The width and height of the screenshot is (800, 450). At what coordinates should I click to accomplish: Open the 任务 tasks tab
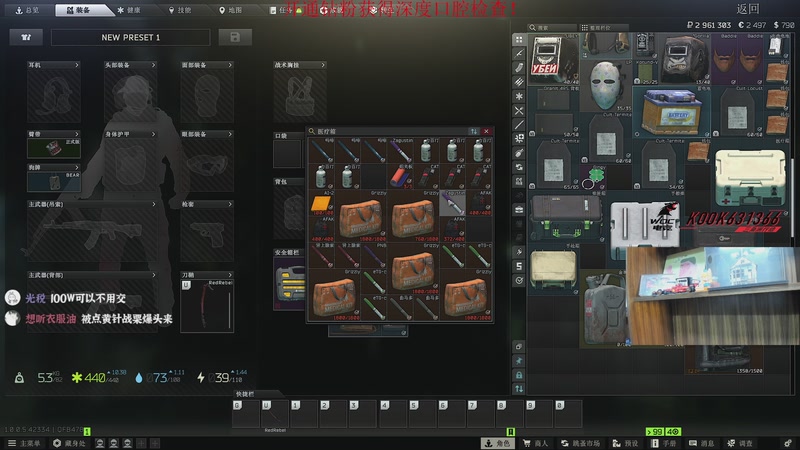281,10
